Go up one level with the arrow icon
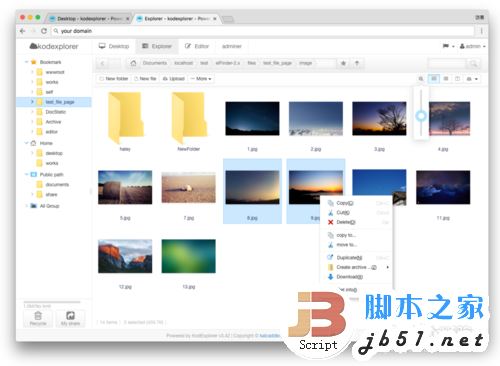 (357, 63)
